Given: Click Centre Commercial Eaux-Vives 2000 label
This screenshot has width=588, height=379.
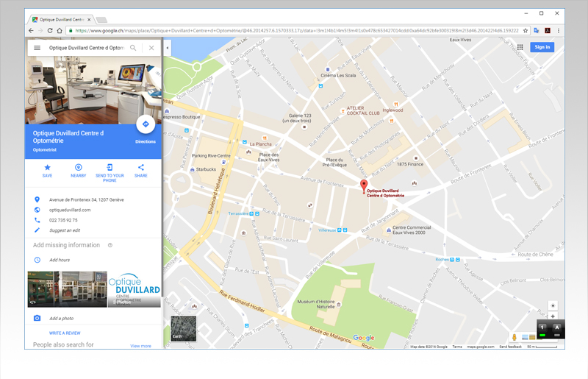Looking at the screenshot, I should coord(412,230).
